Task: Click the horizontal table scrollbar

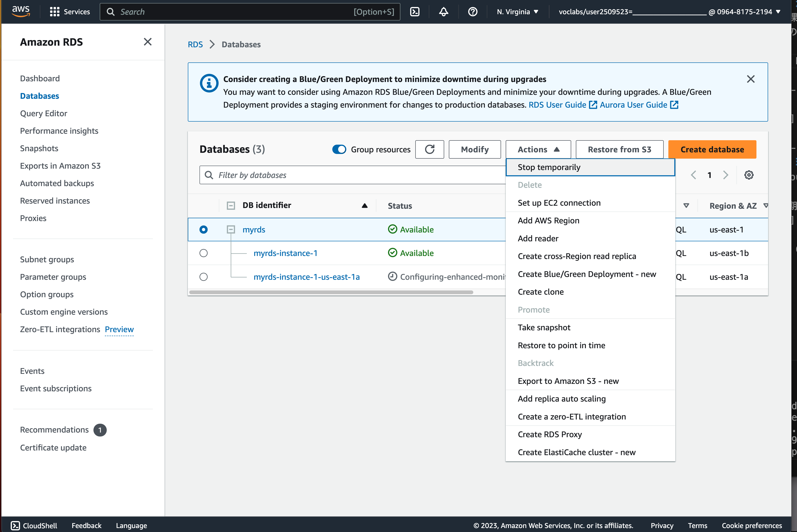Action: pyautogui.click(x=331, y=292)
